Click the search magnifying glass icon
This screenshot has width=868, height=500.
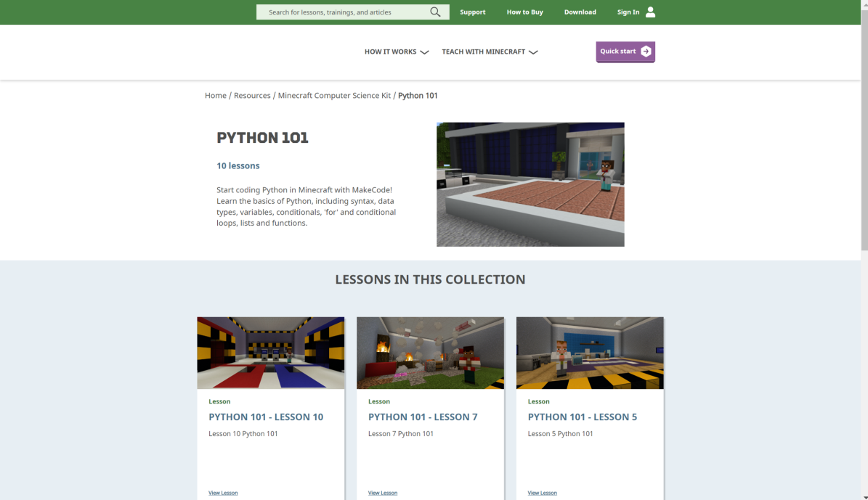tap(435, 12)
